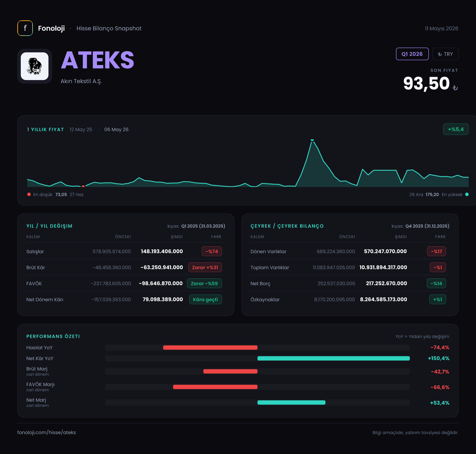
Task: Click Özkaynaklar value 8.264.585.173.000
Action: (384, 299)
